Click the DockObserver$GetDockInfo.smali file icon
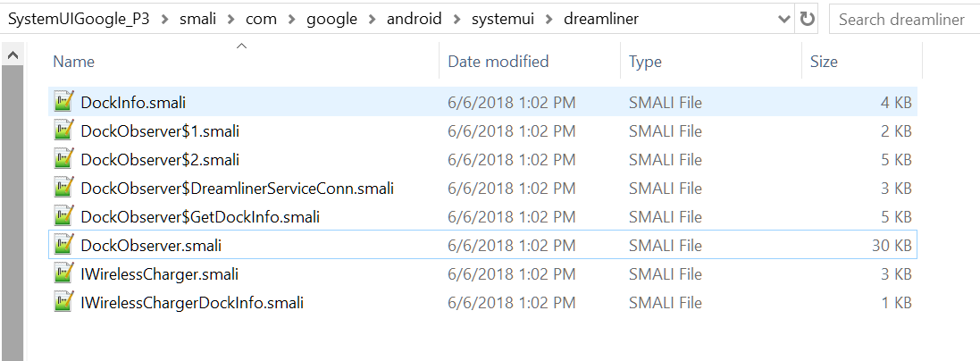This screenshot has height=361, width=980. click(x=63, y=217)
